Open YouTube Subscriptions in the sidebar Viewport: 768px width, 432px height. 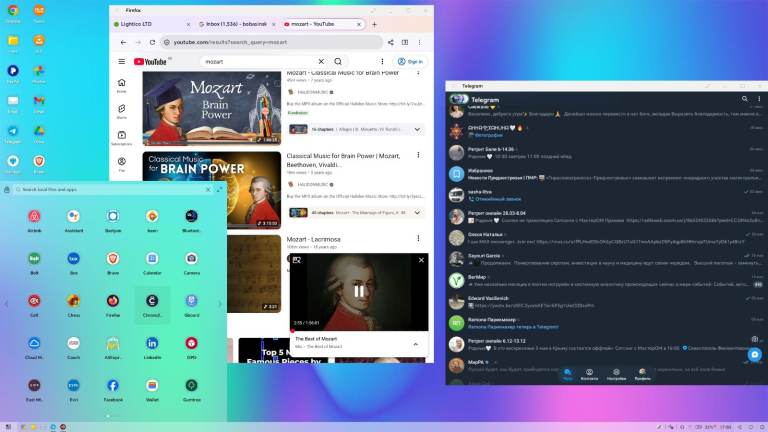pos(121,138)
